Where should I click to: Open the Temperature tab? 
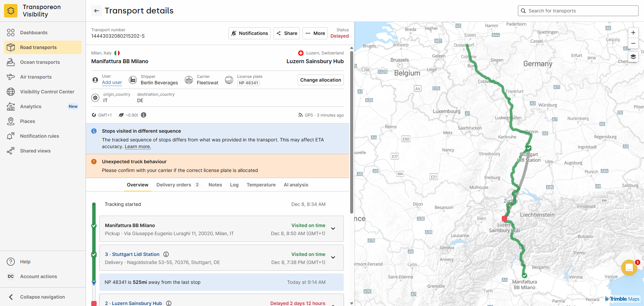[x=261, y=185]
